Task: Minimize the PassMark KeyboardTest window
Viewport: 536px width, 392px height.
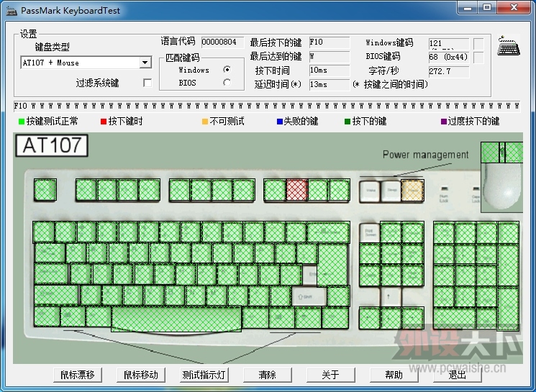Action: click(x=467, y=7)
